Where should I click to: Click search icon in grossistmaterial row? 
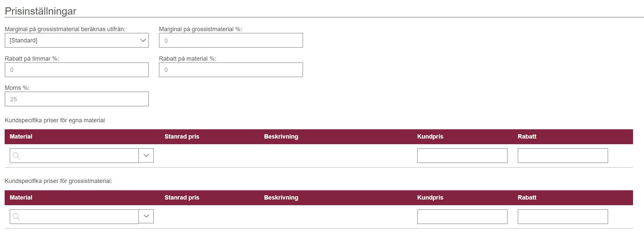(x=16, y=217)
